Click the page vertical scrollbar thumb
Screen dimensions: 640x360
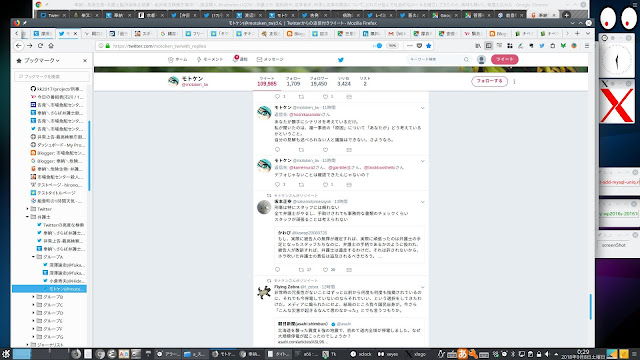tap(590, 307)
